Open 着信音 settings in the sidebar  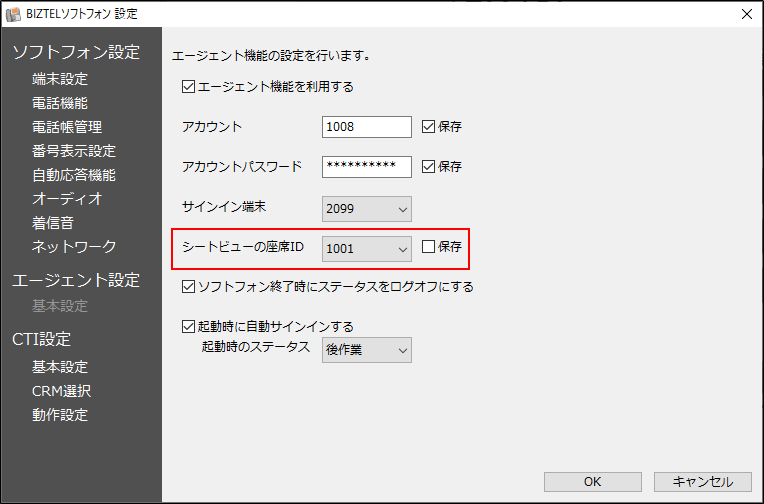pos(53,223)
